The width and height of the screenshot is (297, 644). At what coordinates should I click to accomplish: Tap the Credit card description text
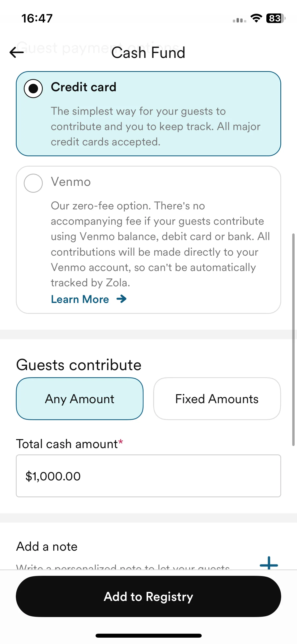[156, 126]
